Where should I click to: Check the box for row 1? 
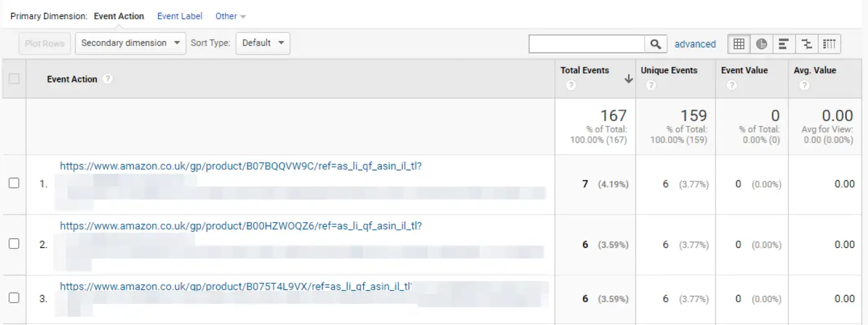pyautogui.click(x=14, y=183)
